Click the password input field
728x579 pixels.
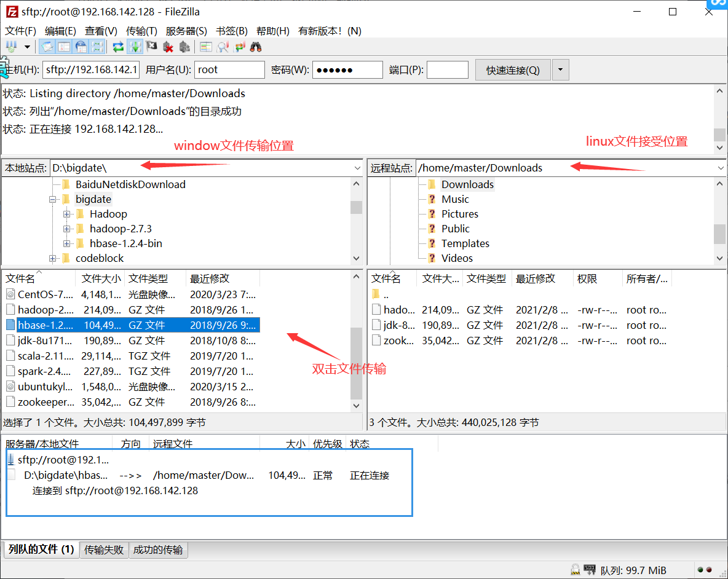[347, 69]
